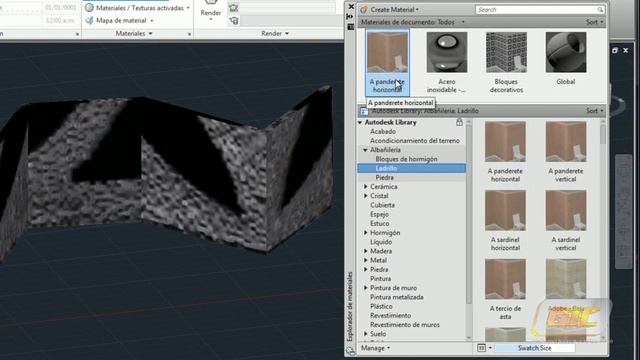The height and width of the screenshot is (360, 640).
Task: Select the Estuco category
Action: (380, 223)
